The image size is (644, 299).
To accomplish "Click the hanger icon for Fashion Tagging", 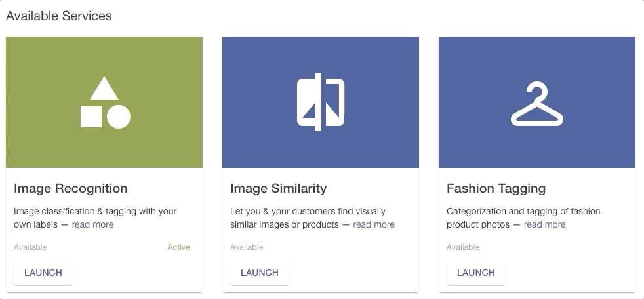I will pyautogui.click(x=537, y=104).
